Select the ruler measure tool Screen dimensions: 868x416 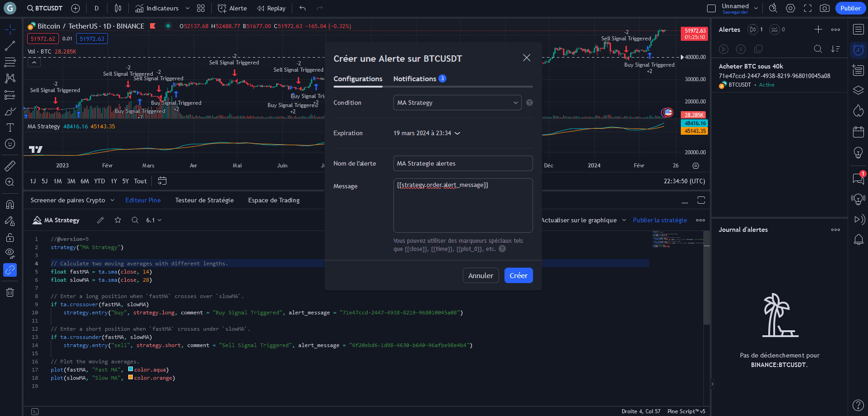click(x=10, y=166)
